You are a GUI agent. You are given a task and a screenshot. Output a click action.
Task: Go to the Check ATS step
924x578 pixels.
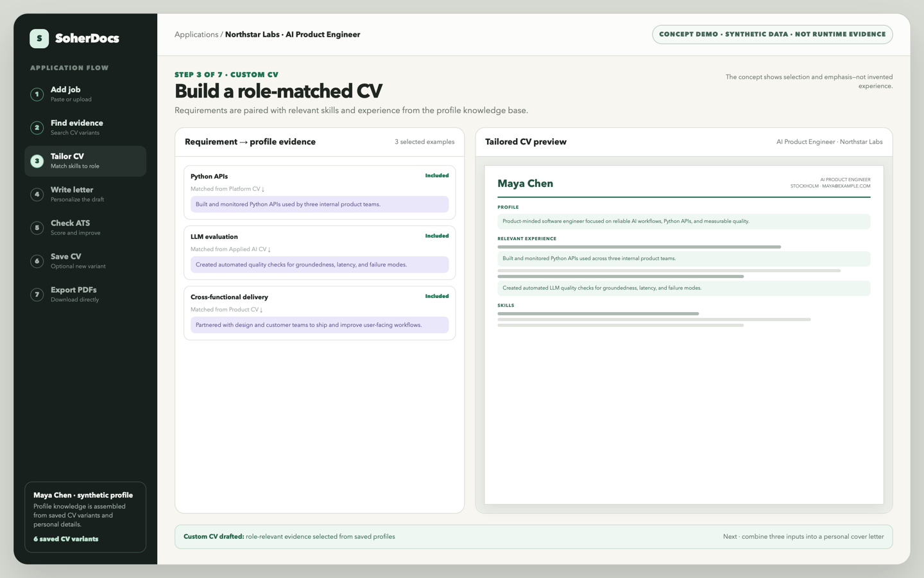click(85, 228)
